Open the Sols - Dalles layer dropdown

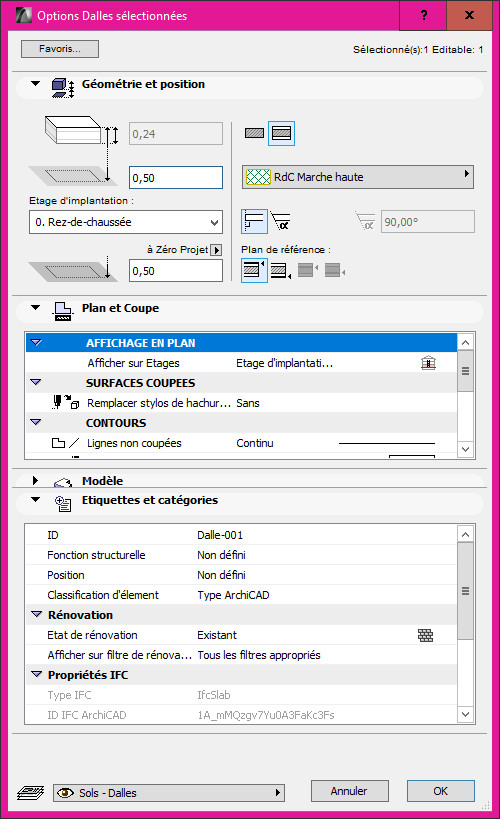coord(169,792)
